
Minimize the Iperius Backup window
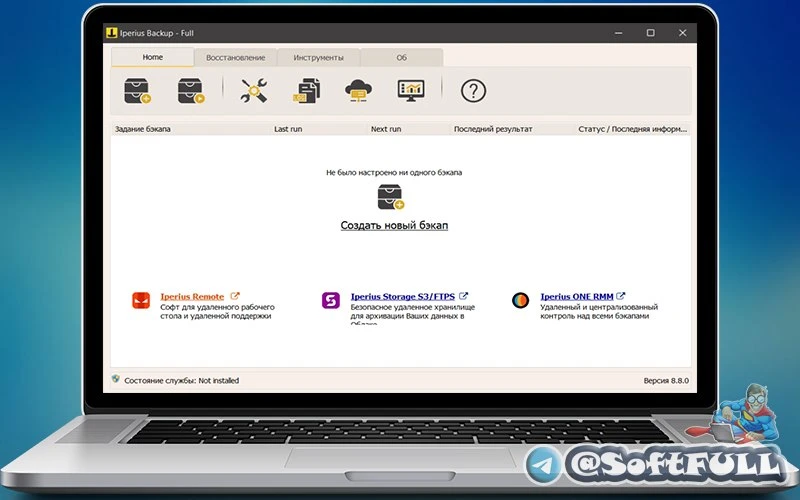[x=618, y=33]
